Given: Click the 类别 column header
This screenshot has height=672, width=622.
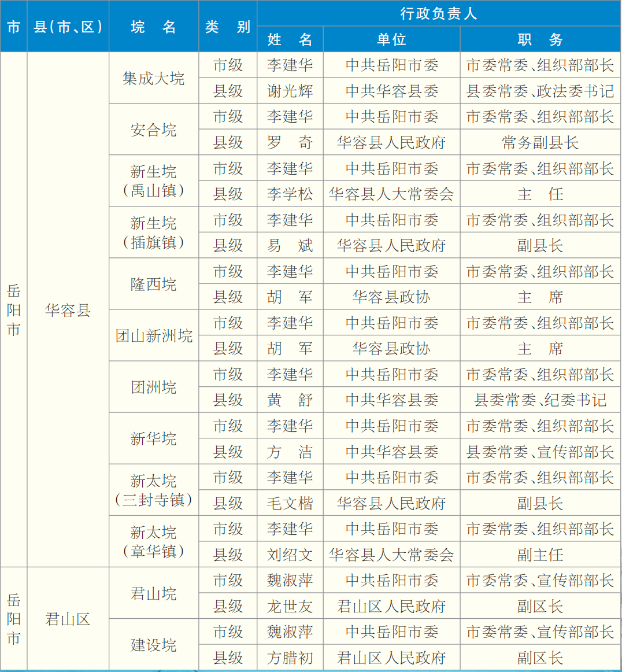Looking at the screenshot, I should click(228, 27).
